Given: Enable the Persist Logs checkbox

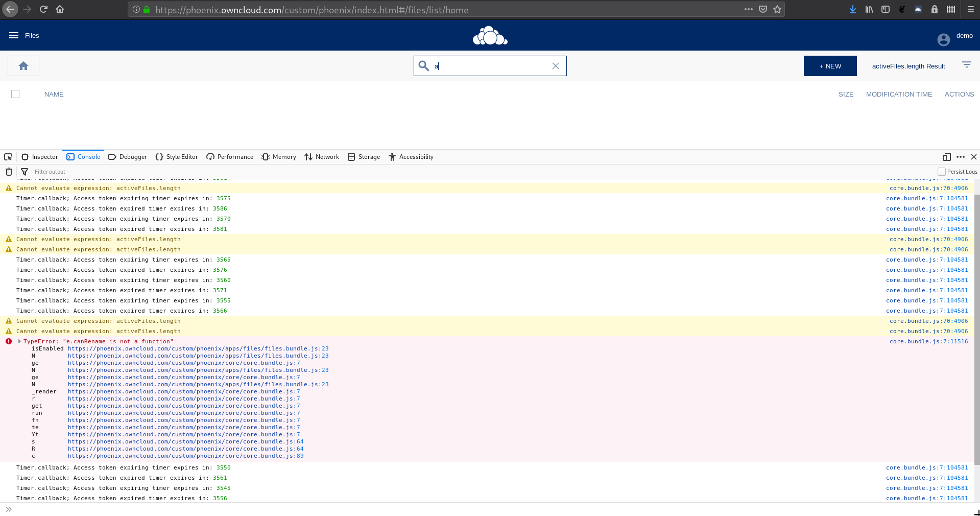Looking at the screenshot, I should [941, 171].
